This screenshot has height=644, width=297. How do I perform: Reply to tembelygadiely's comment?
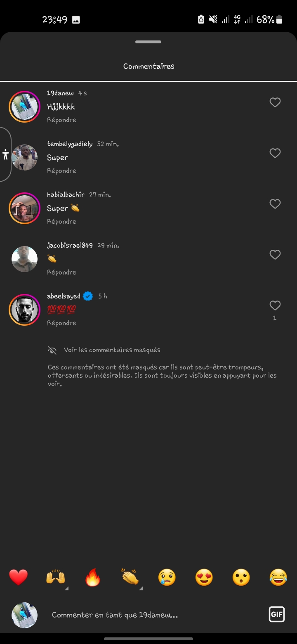click(x=61, y=170)
